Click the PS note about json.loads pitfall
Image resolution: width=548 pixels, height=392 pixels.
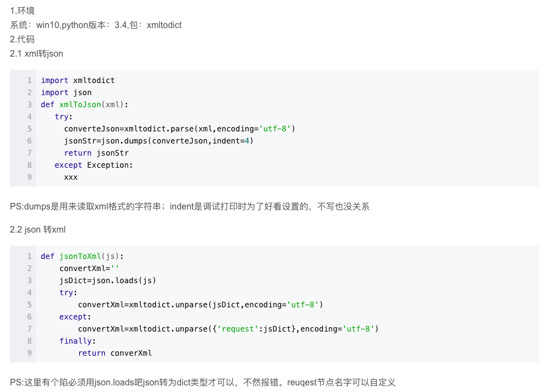pos(202,382)
